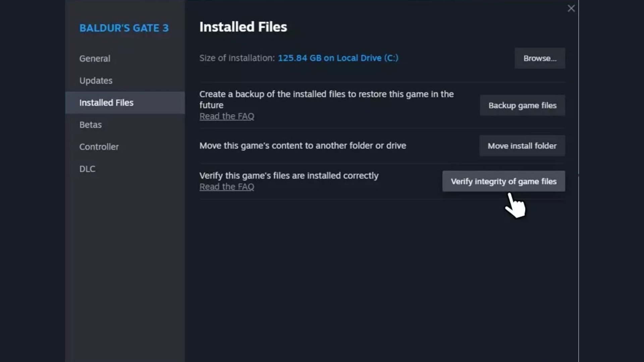
Task: Select DLC icon in left sidebar
Action: (x=87, y=168)
